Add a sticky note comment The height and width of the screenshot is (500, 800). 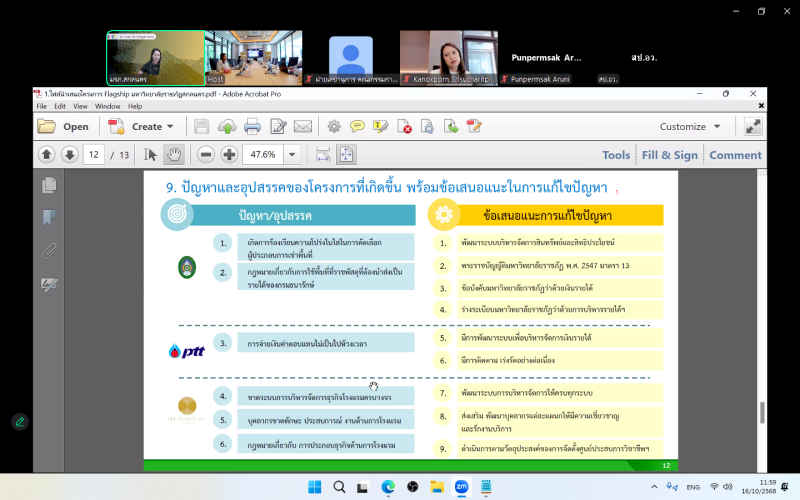pyautogui.click(x=357, y=126)
